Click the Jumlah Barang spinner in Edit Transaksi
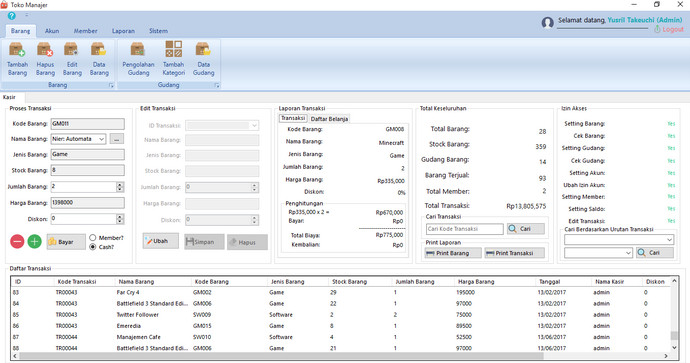The width and height of the screenshot is (690, 363). pos(254,187)
